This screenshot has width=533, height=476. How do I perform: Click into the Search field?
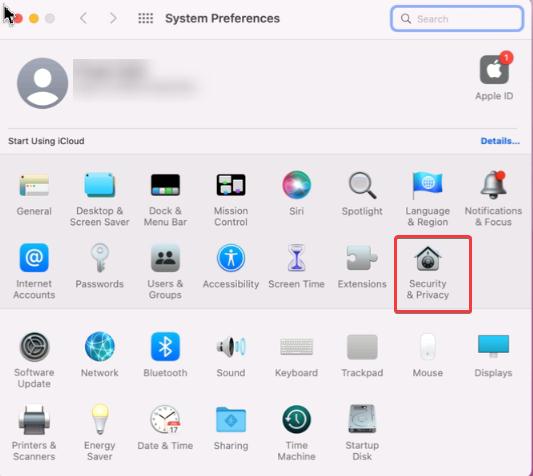click(x=457, y=19)
